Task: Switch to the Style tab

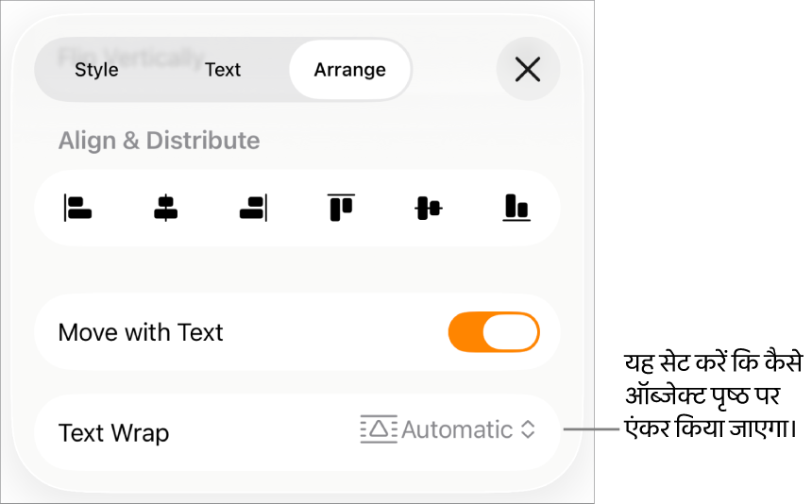Action: [96, 69]
